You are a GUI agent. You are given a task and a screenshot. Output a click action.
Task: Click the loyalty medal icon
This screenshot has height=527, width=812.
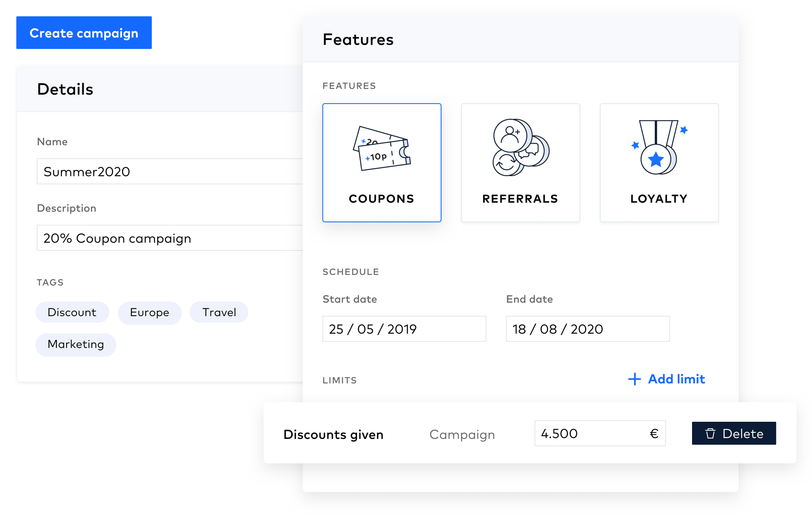click(x=659, y=147)
